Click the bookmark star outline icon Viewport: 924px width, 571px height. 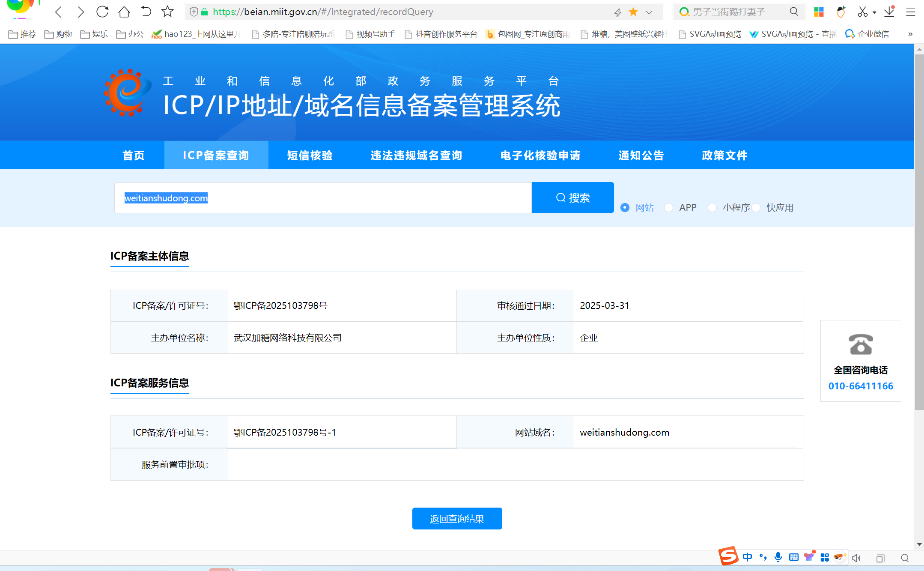pyautogui.click(x=167, y=12)
